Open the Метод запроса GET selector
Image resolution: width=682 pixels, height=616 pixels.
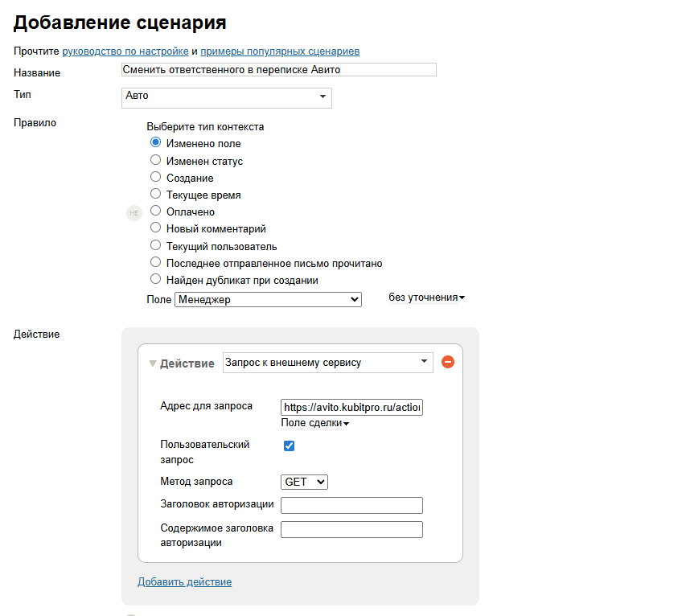tap(304, 482)
